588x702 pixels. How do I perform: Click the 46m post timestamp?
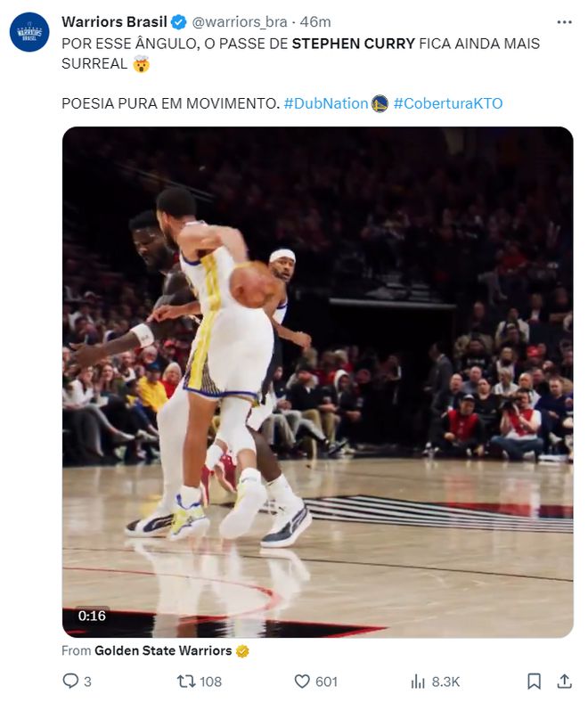314,22
